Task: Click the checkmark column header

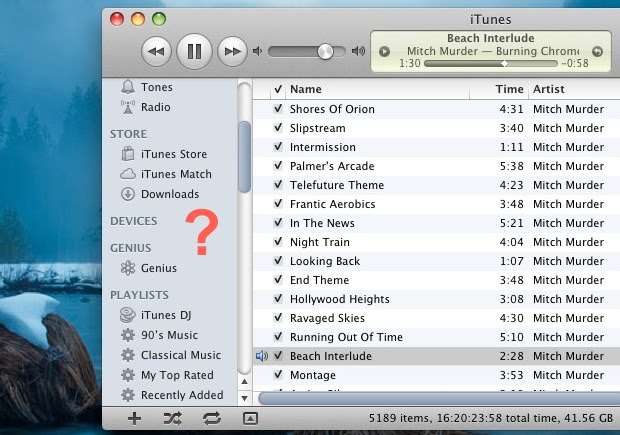Action: 278,89
